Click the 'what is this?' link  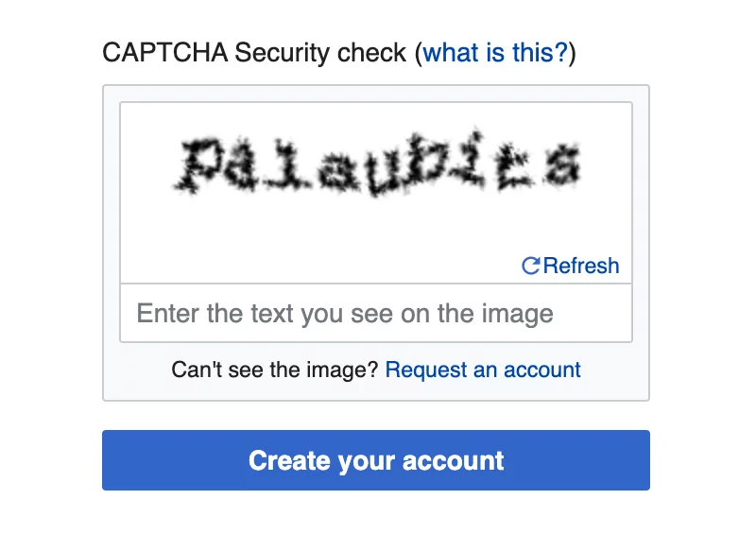495,52
